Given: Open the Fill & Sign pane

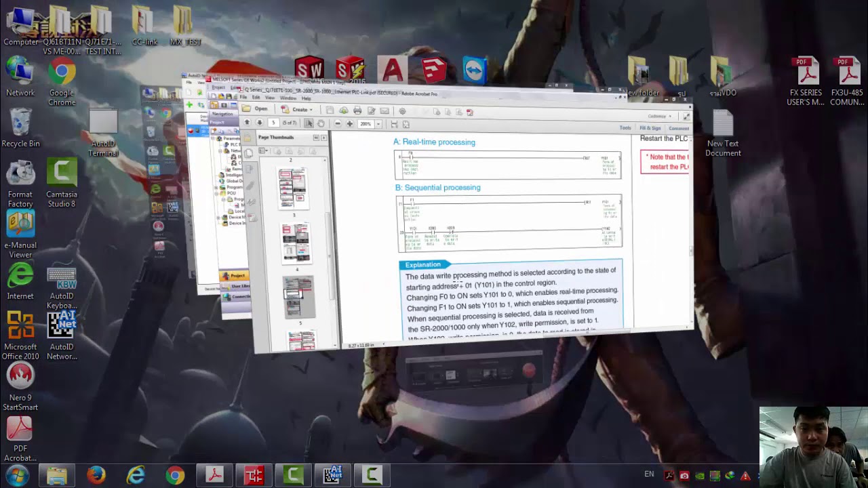Looking at the screenshot, I should click(x=650, y=128).
